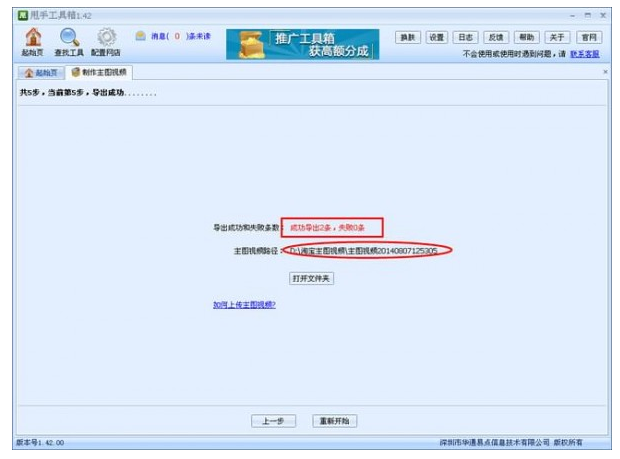Open the 帮助 help button
Image resolution: width=620 pixels, height=459 pixels.
pos(526,37)
